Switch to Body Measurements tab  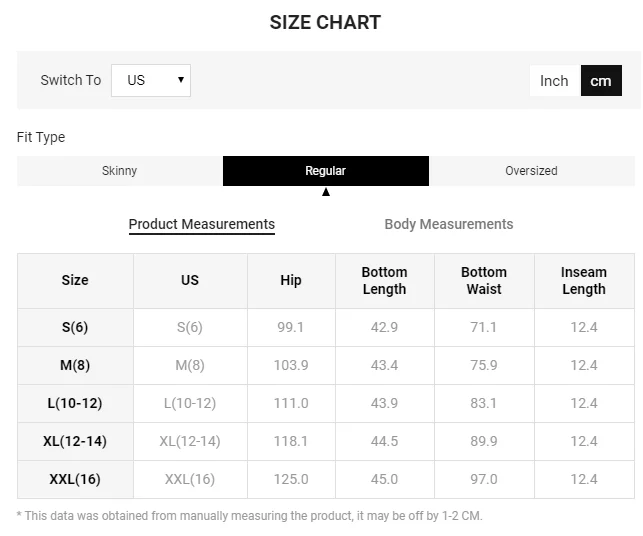(x=449, y=224)
